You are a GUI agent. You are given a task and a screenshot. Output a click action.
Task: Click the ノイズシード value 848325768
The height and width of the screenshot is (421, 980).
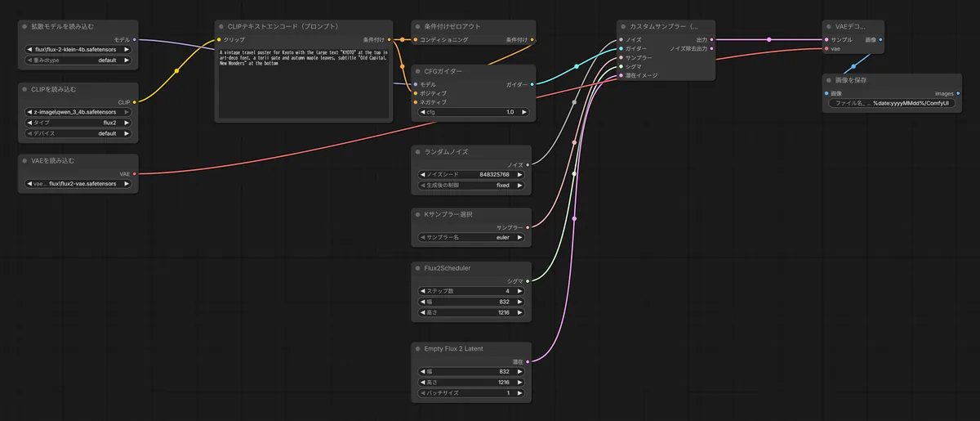(494, 174)
